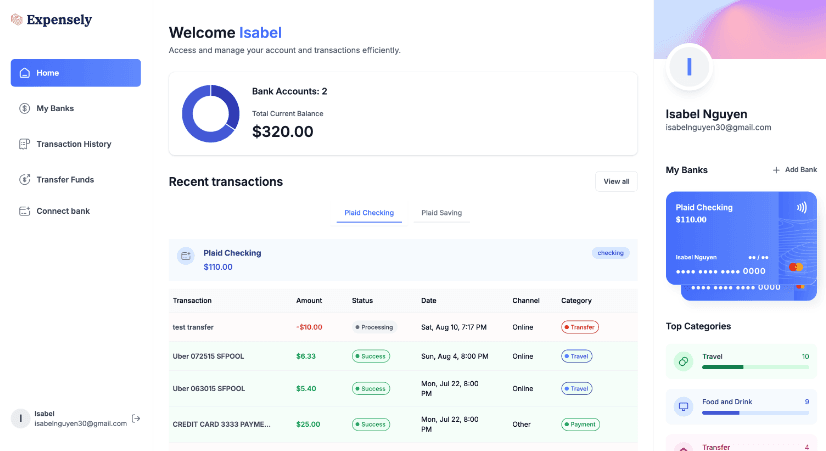Click the Plaid Checking account row icon
This screenshot has width=826, height=451.
point(185,256)
